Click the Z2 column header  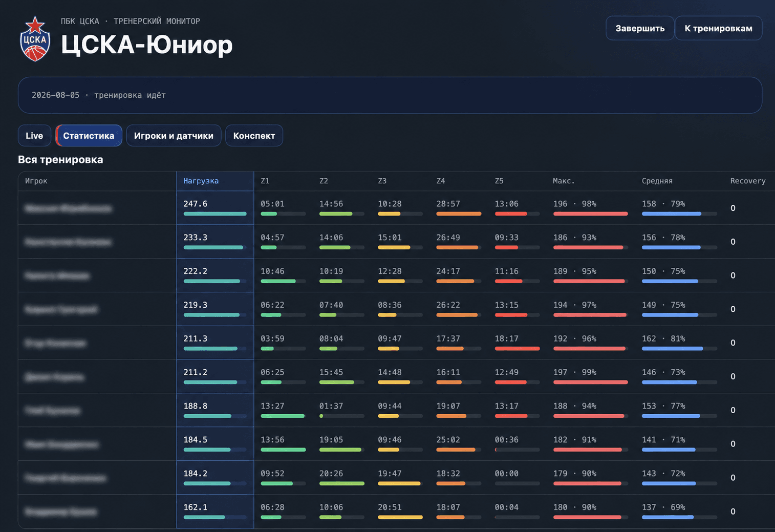[x=324, y=181]
